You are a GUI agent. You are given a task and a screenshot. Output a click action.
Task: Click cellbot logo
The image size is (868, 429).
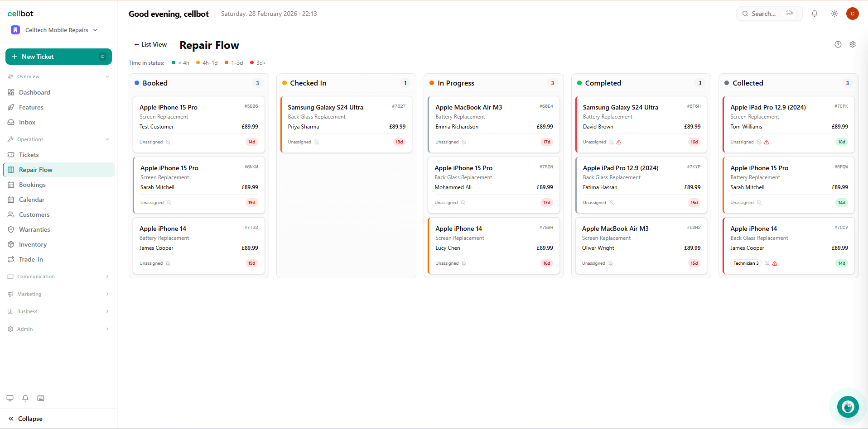click(20, 14)
